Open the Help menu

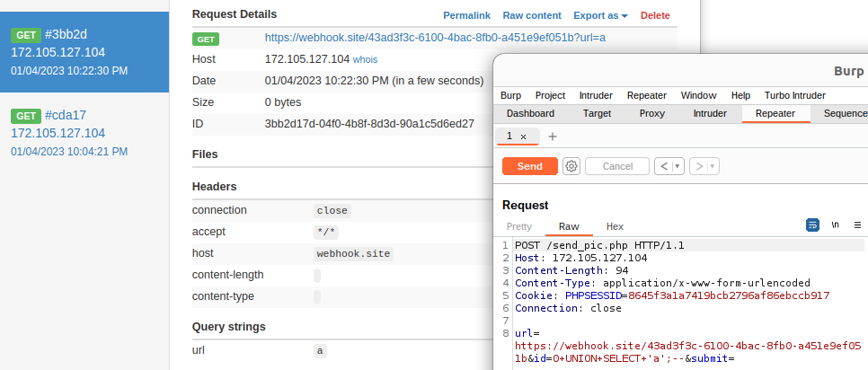pyautogui.click(x=740, y=95)
